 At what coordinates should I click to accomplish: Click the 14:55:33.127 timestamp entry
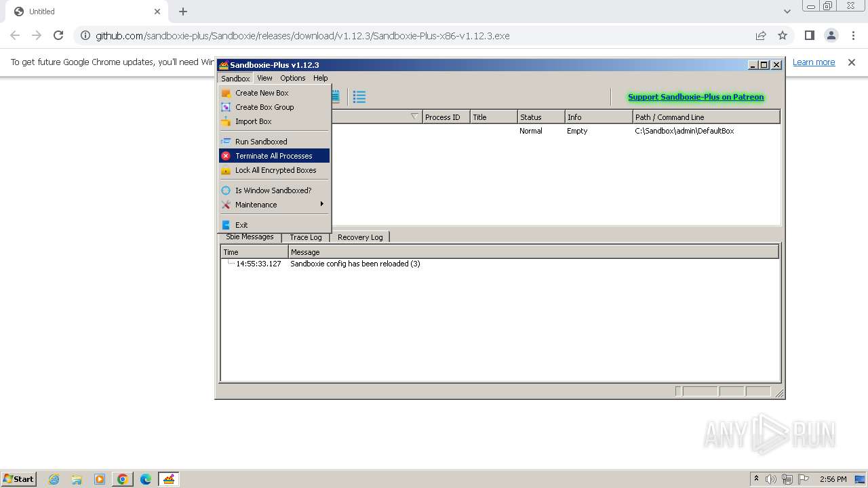pyautogui.click(x=258, y=264)
